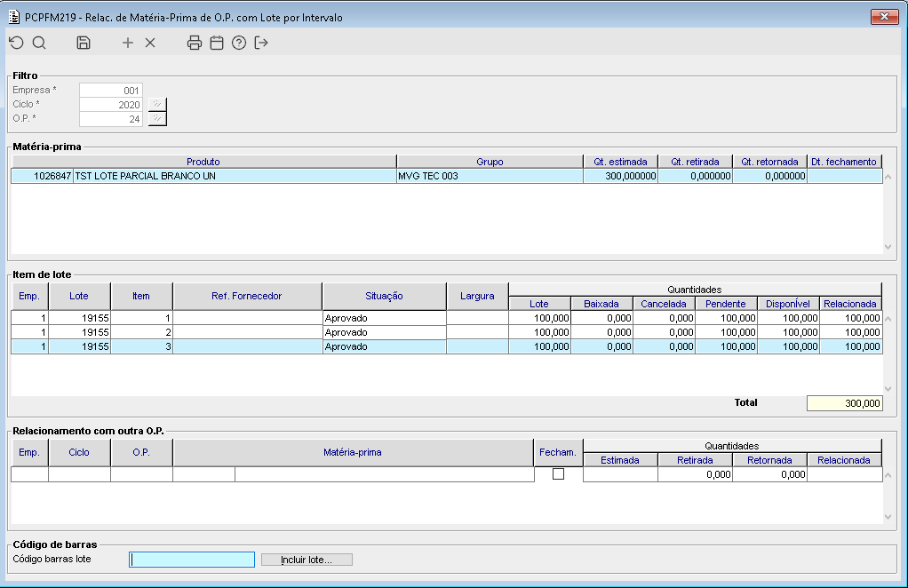Click the Produto column header
The image size is (908, 588).
pyautogui.click(x=203, y=162)
